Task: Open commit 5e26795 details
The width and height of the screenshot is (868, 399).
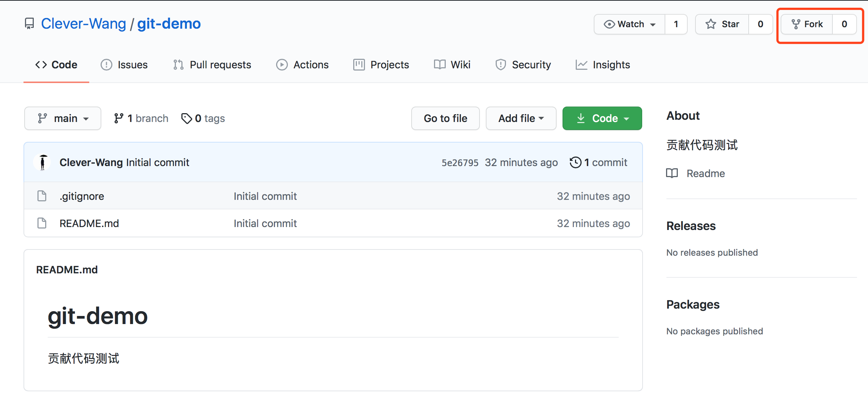Action: (460, 162)
